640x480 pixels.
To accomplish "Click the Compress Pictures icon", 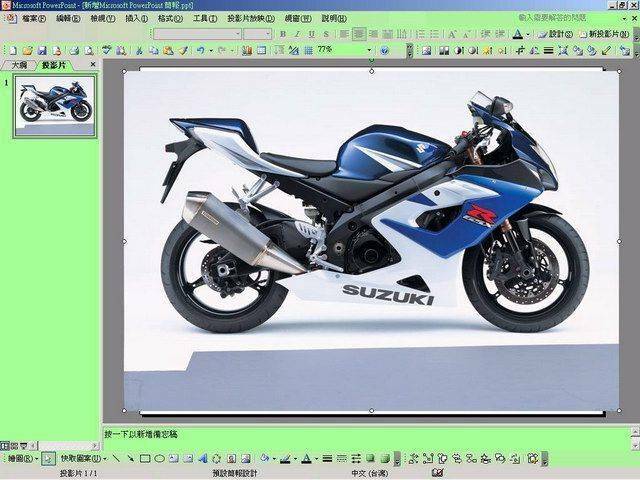I will pos(563,50).
